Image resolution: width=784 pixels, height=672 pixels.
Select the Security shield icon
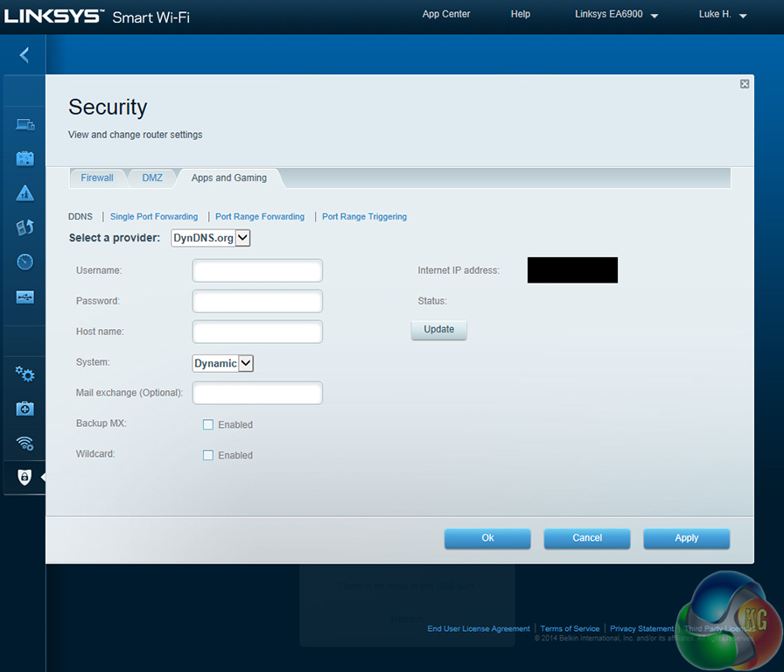click(24, 477)
